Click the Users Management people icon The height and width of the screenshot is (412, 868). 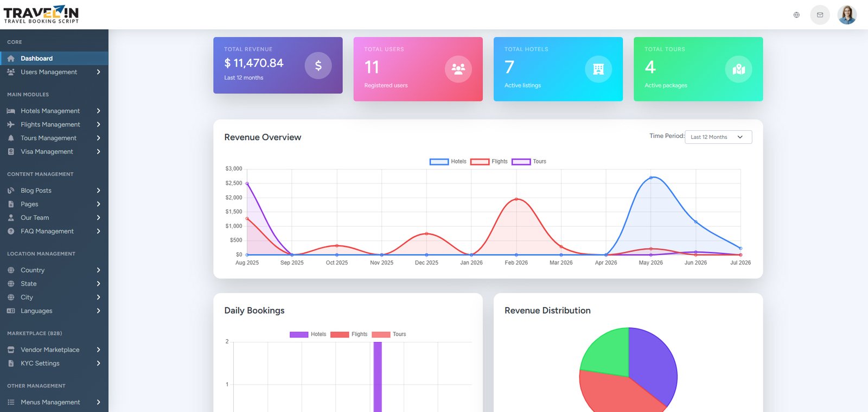click(11, 72)
